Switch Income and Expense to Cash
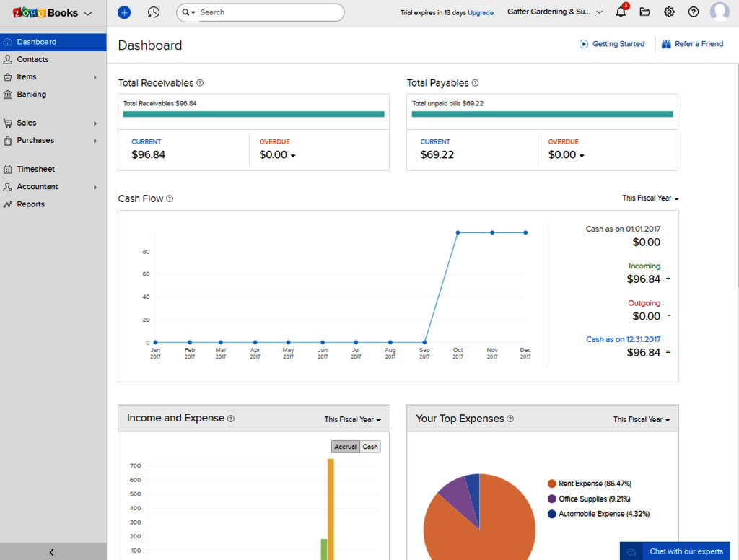 (x=370, y=447)
